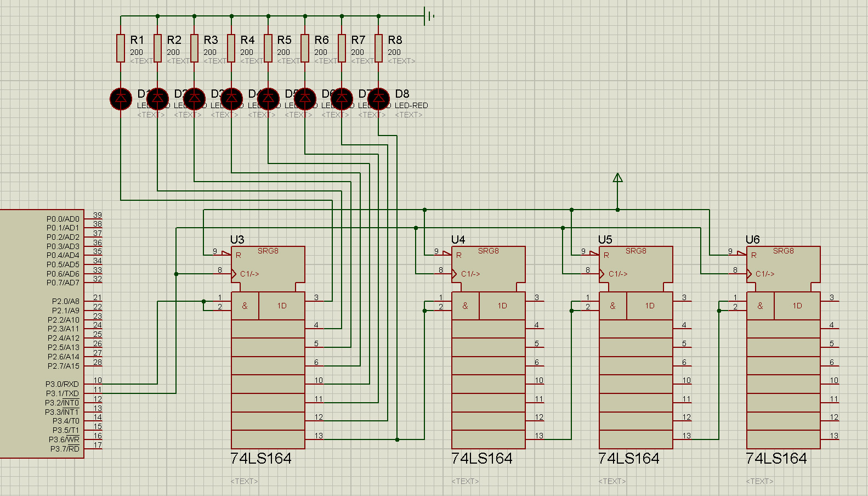This screenshot has height=496, width=868.
Task: Click the U4 reference label
Action: pos(458,240)
